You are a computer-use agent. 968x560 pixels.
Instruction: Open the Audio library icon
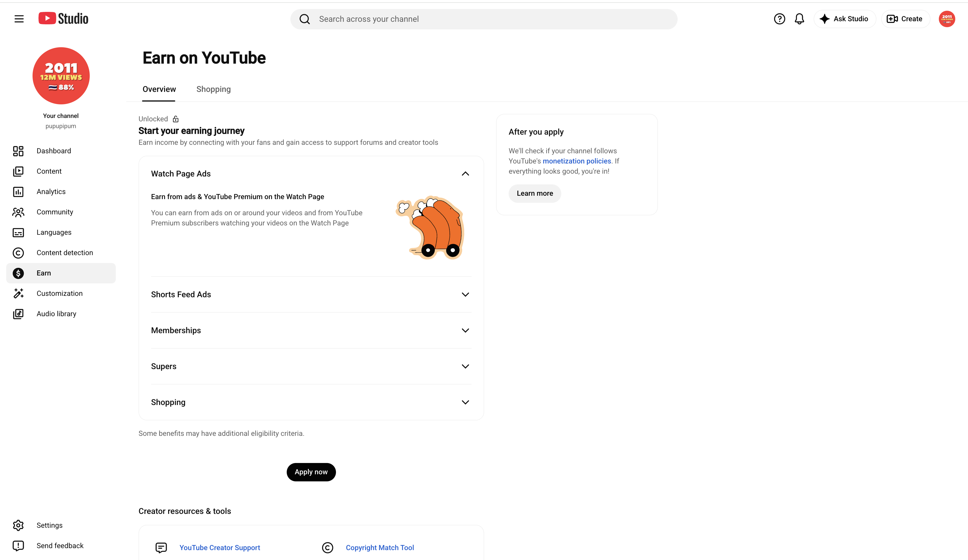pos(18,314)
